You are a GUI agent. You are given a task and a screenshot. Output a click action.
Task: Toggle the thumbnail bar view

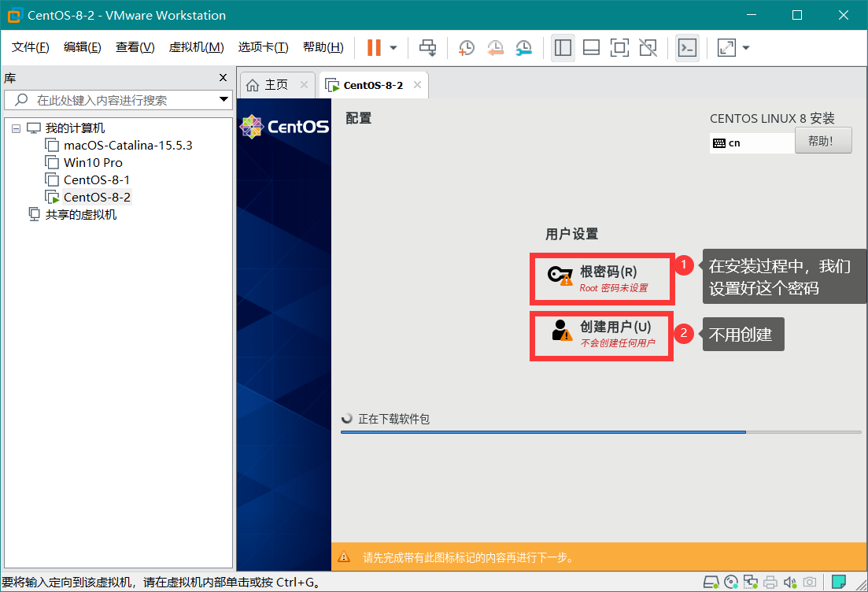(x=591, y=48)
